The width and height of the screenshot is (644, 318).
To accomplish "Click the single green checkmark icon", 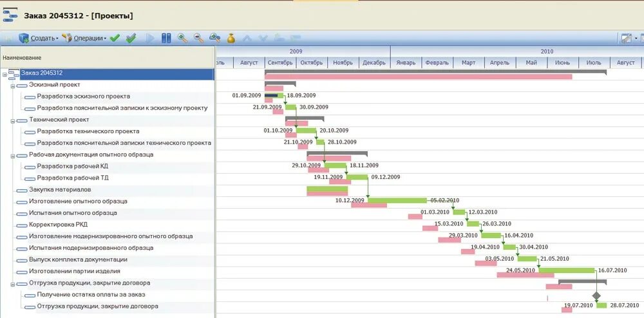I will coord(115,38).
